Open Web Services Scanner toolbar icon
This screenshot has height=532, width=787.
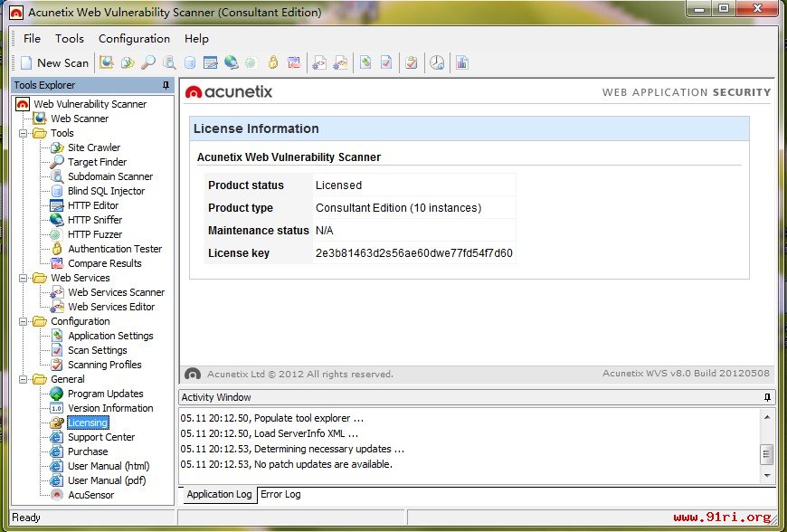click(x=319, y=62)
